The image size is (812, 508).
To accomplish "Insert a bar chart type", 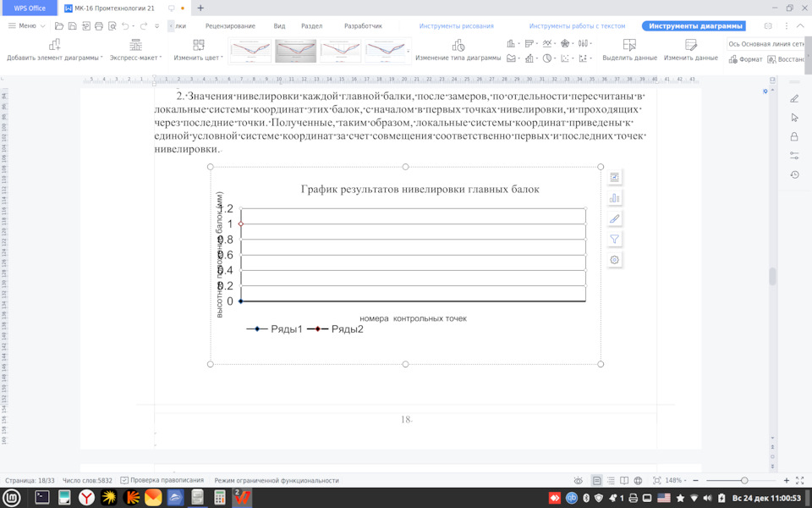I will click(530, 43).
